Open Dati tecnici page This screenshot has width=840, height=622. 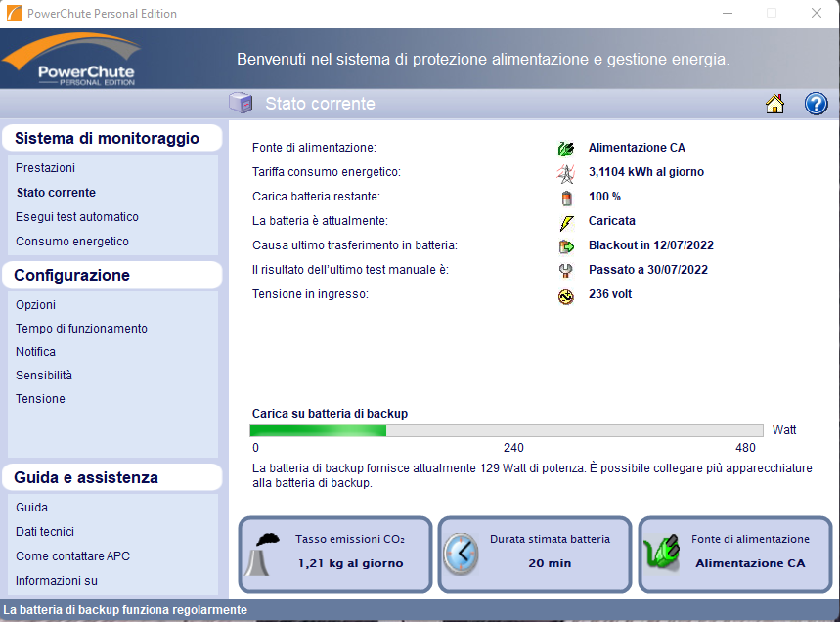tap(45, 532)
